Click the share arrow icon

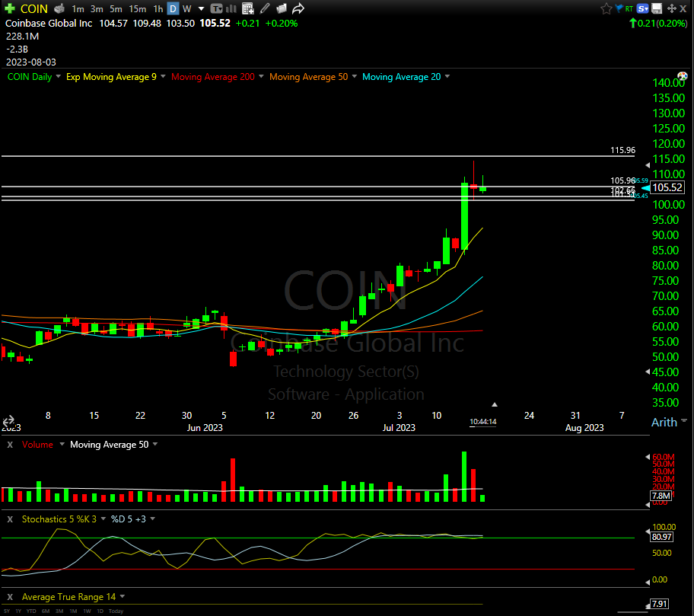tap(298, 8)
